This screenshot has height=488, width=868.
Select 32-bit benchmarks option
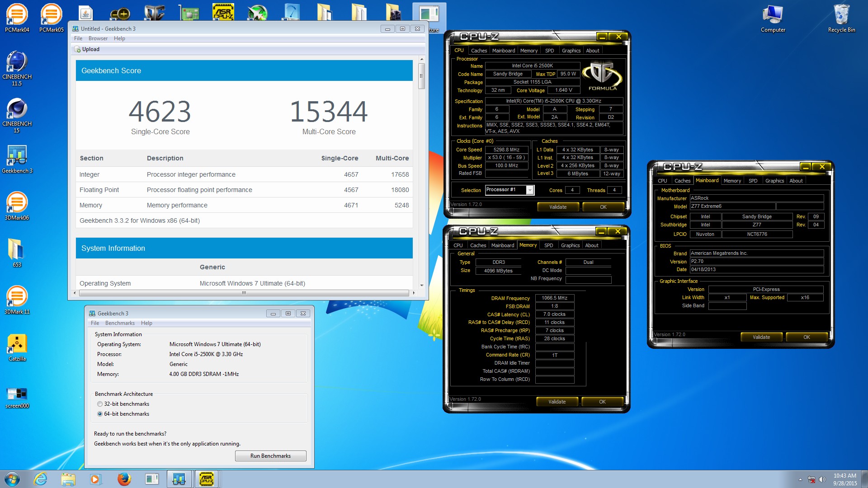(123, 404)
